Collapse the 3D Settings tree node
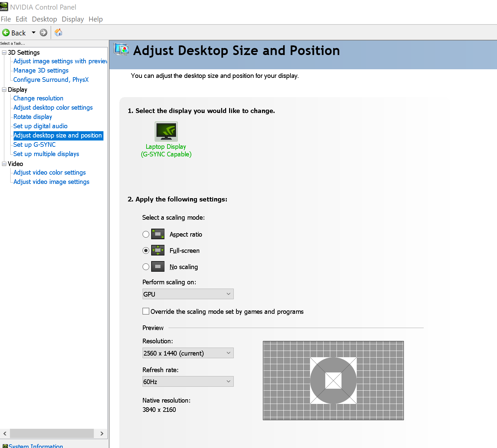 [4, 52]
